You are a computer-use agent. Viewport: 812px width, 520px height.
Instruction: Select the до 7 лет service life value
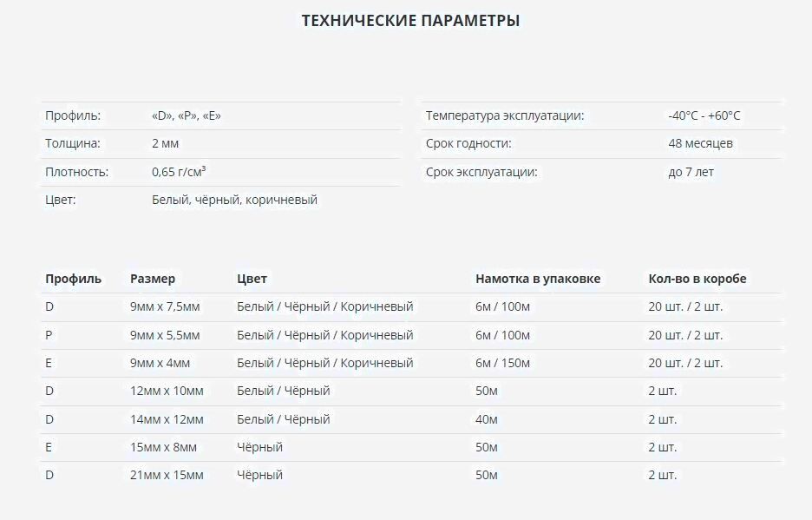(x=691, y=172)
